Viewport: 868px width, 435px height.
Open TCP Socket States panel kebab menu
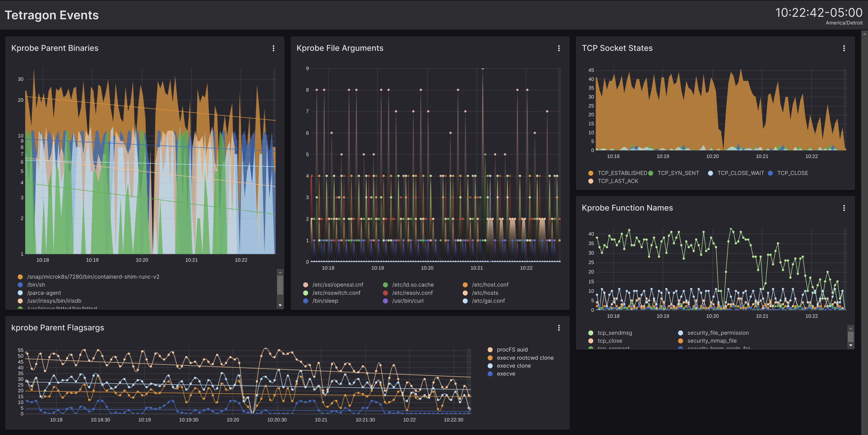pos(844,48)
